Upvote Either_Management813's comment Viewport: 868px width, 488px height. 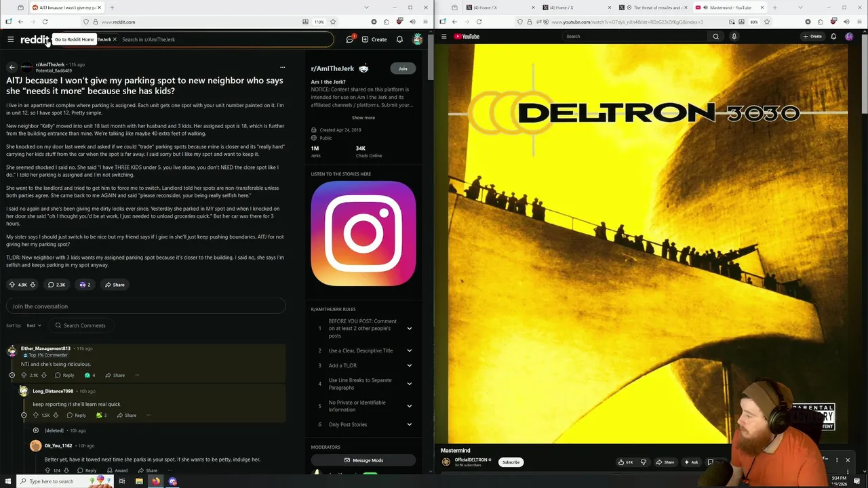click(24, 375)
